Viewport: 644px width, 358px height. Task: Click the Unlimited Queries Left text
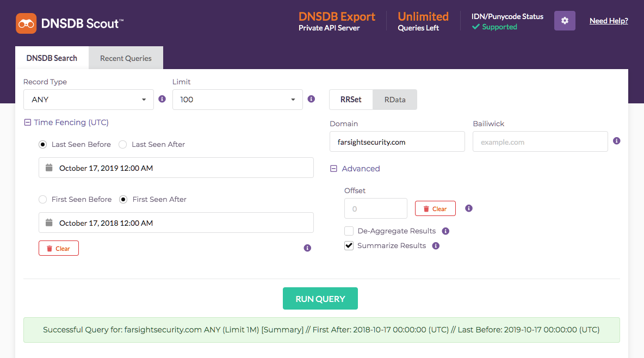click(x=423, y=21)
